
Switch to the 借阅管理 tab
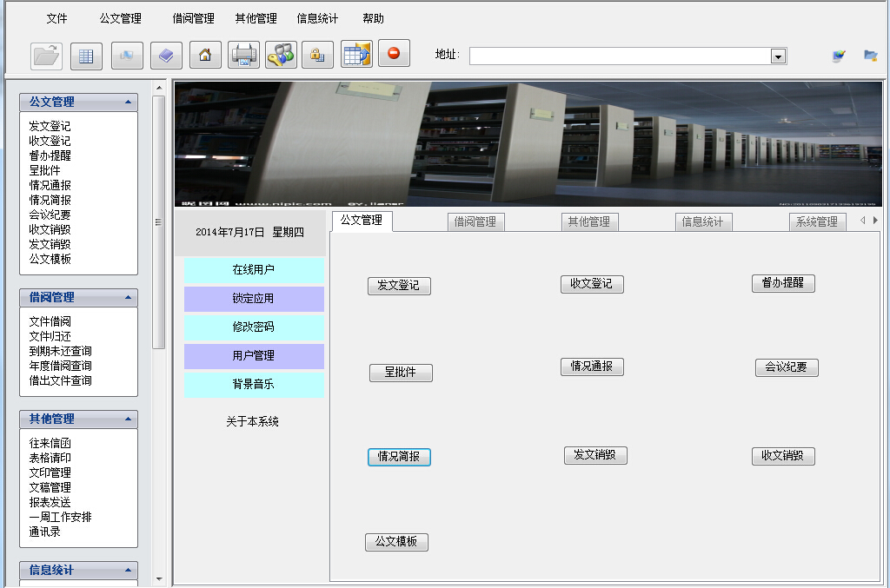475,221
